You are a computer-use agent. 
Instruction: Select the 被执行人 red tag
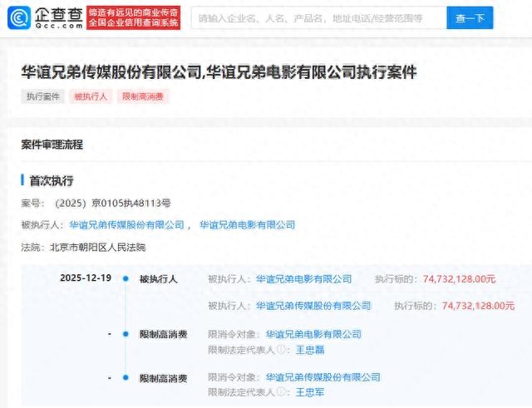point(91,96)
